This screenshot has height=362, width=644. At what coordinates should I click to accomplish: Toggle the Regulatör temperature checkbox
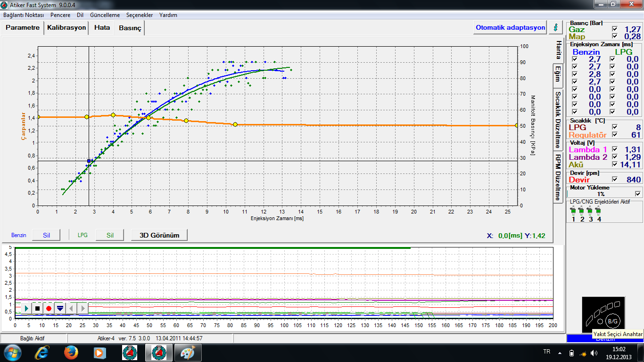pos(614,135)
